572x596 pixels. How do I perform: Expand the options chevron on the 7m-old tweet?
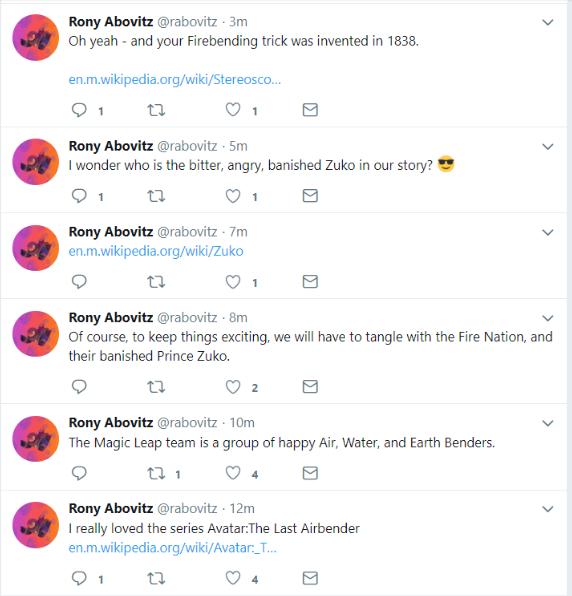548,232
